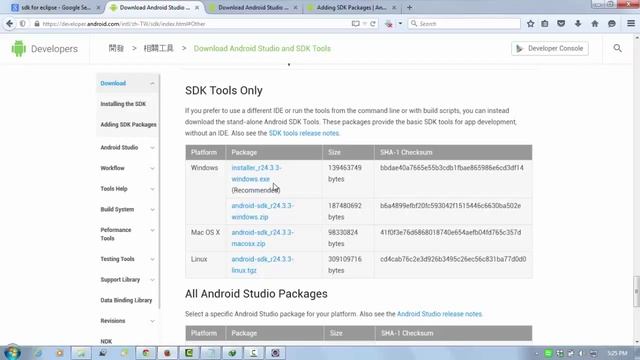
Task: Collapse the Download section chevron
Action: point(152,83)
